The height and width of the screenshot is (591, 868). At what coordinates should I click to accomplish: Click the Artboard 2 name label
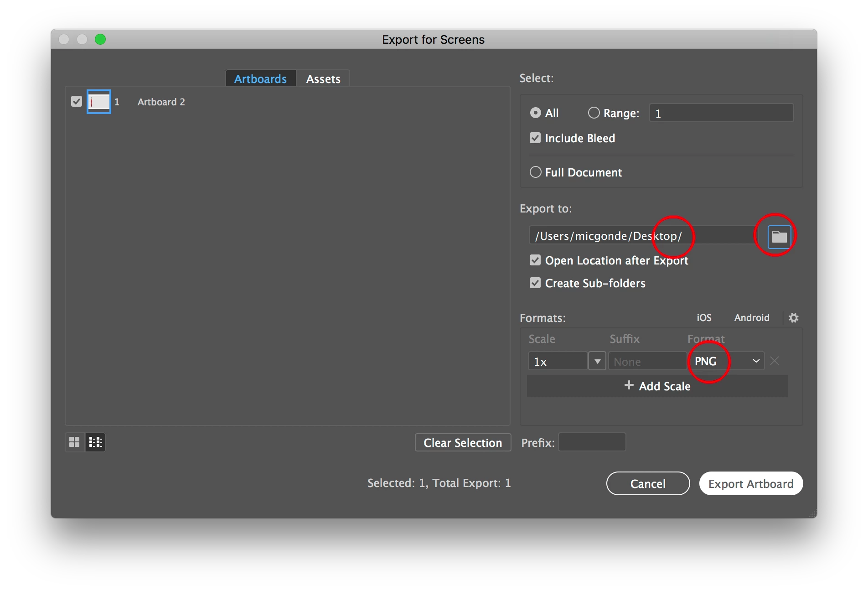coord(161,102)
